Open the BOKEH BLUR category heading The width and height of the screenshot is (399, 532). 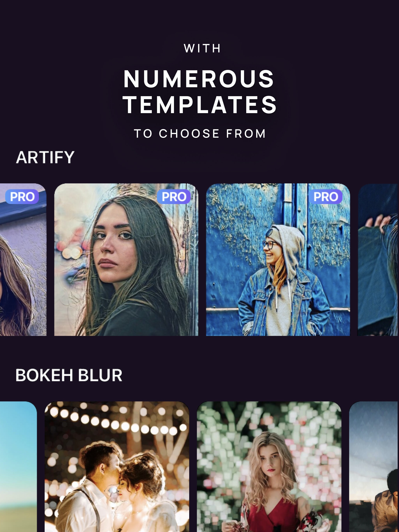click(x=69, y=375)
